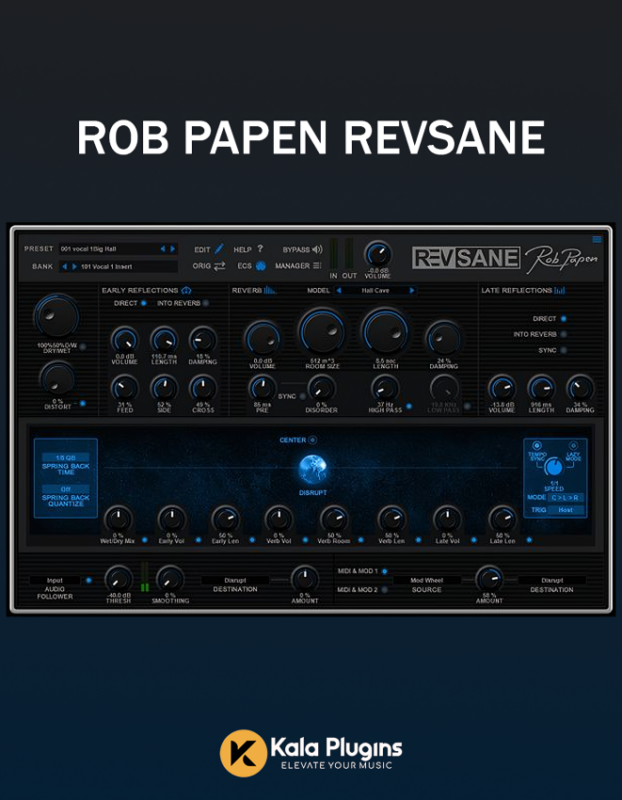This screenshot has height=800, width=622.
Task: Click the CENTER button above the globe
Action: (312, 439)
